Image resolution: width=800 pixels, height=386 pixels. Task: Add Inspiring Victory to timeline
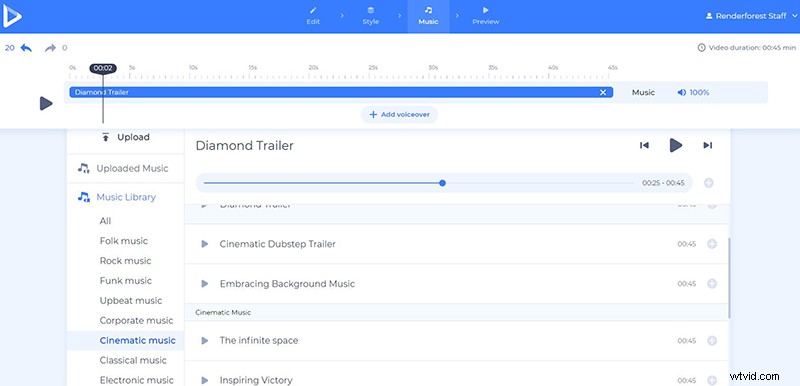tap(712, 380)
